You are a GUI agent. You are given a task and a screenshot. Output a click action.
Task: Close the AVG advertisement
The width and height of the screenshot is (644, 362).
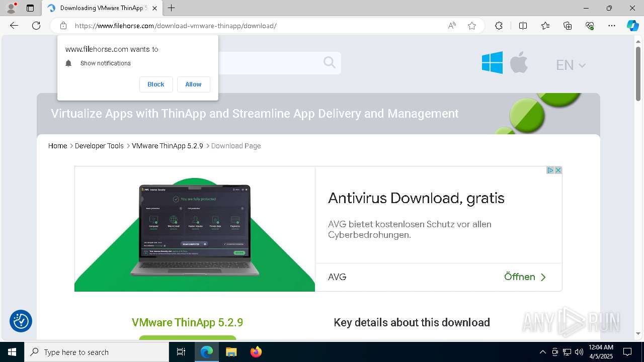pos(558,170)
